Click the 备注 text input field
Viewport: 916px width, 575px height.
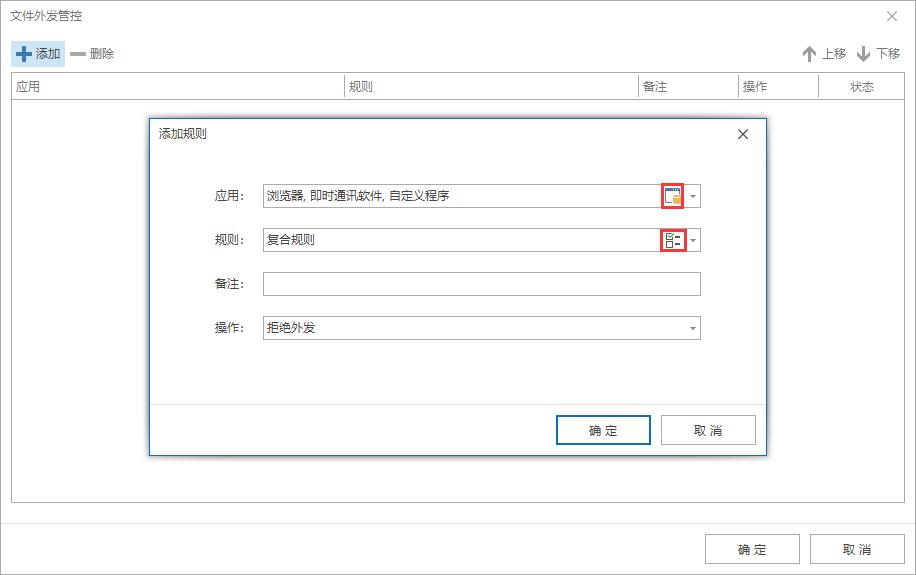(481, 284)
